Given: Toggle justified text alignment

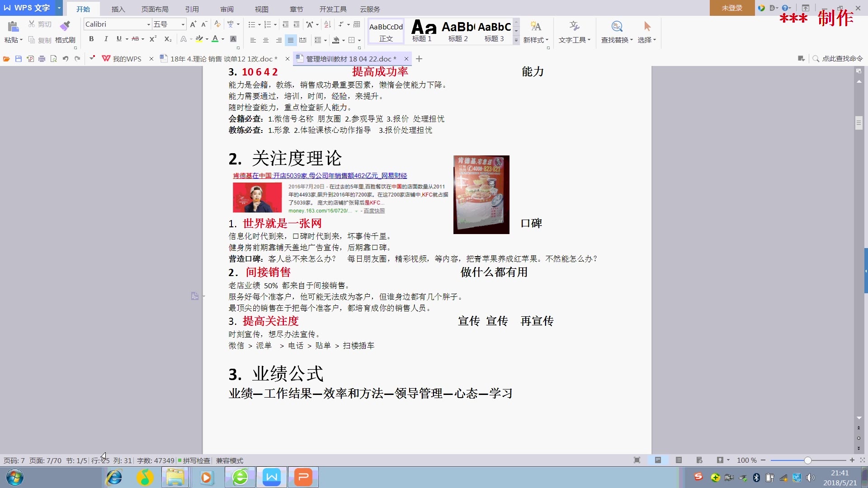Looking at the screenshot, I should pyautogui.click(x=291, y=40).
